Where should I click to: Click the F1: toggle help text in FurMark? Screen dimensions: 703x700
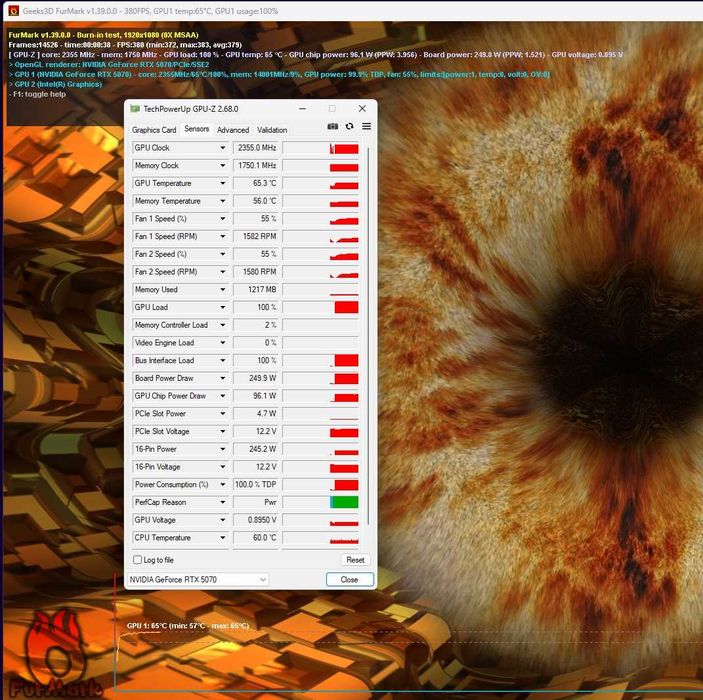coord(38,94)
